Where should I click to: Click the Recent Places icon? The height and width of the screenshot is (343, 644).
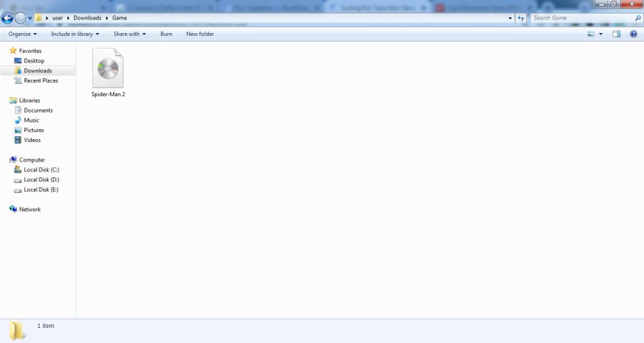tap(18, 80)
